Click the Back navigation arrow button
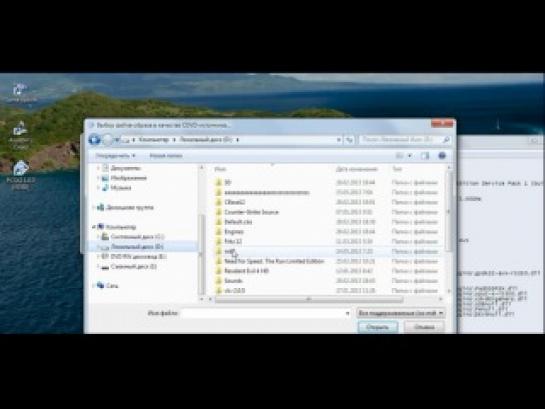The height and width of the screenshot is (409, 545). tap(94, 140)
